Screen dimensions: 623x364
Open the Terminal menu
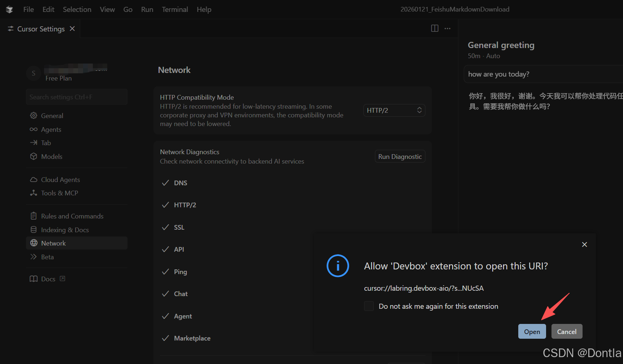pyautogui.click(x=175, y=9)
